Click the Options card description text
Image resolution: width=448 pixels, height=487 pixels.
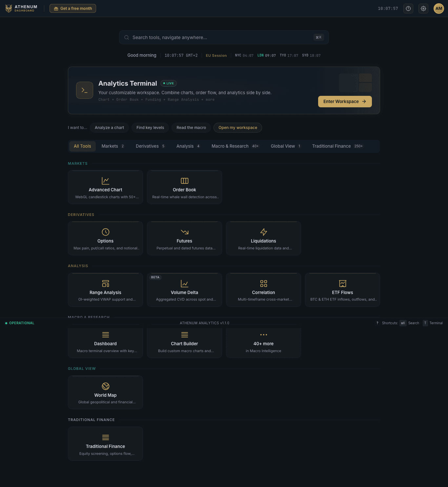click(106, 248)
